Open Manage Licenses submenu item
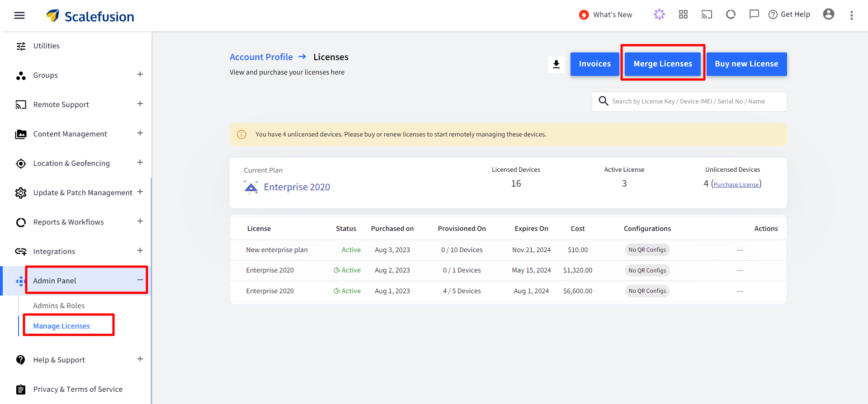The image size is (868, 404). tap(61, 326)
